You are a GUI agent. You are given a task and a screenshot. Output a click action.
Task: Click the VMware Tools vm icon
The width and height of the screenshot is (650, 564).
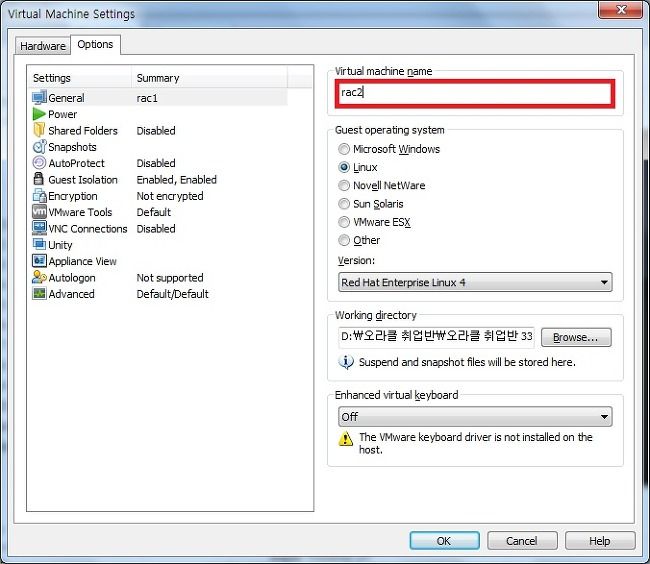pyautogui.click(x=39, y=212)
